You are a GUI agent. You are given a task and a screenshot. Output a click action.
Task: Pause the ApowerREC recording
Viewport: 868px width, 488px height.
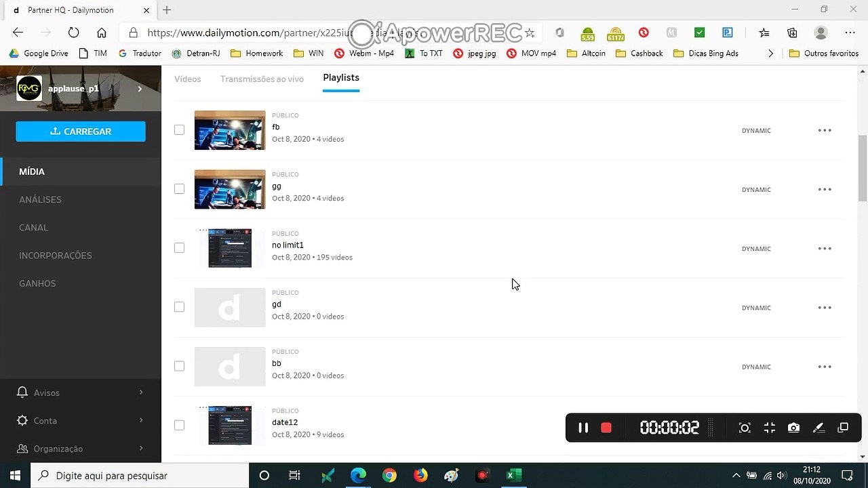coord(583,428)
